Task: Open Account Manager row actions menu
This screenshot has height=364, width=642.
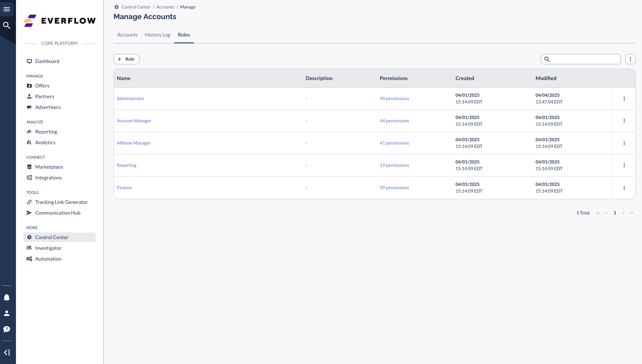Action: 624,121
